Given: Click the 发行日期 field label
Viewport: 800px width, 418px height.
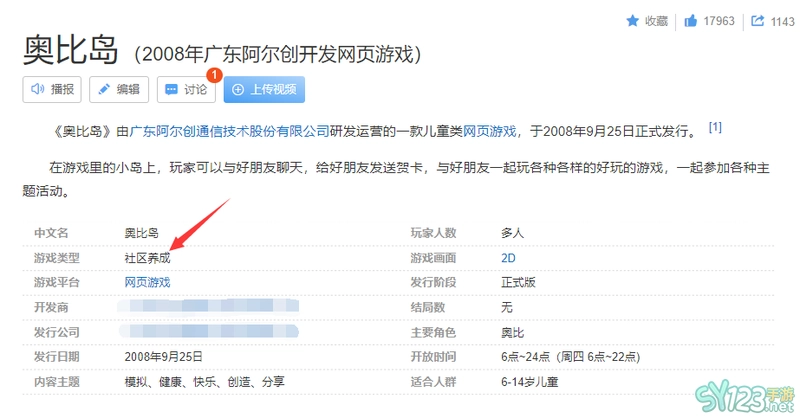Looking at the screenshot, I should click(57, 357).
